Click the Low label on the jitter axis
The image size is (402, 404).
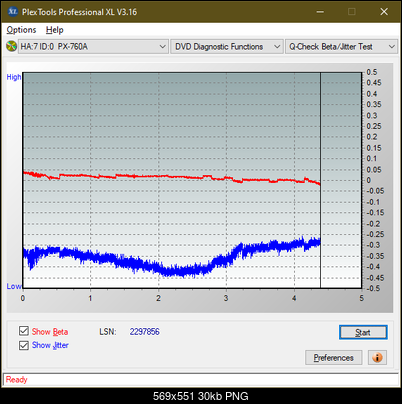(x=14, y=286)
